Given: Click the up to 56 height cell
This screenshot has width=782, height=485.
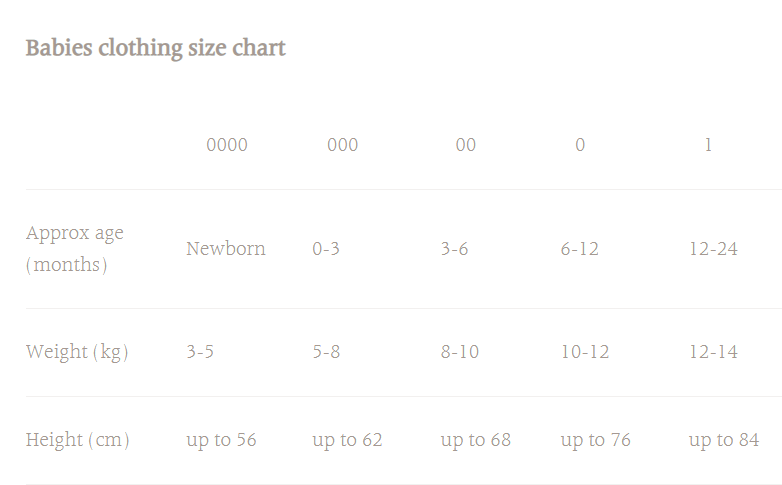Looking at the screenshot, I should [221, 440].
